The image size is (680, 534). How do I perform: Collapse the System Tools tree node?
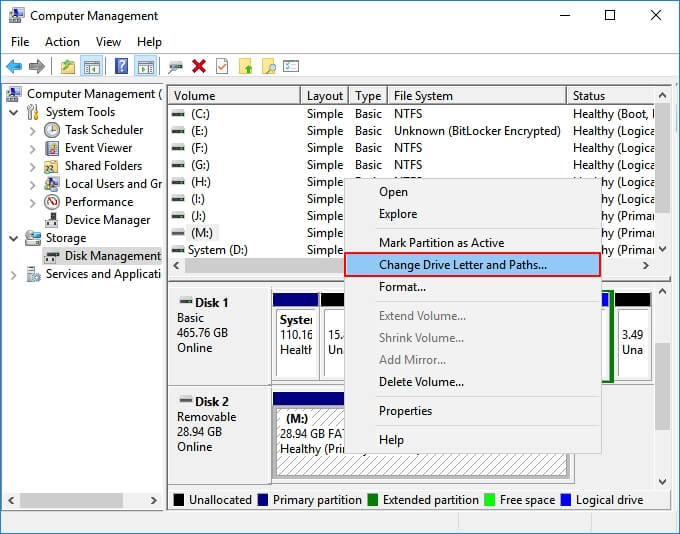[13, 112]
